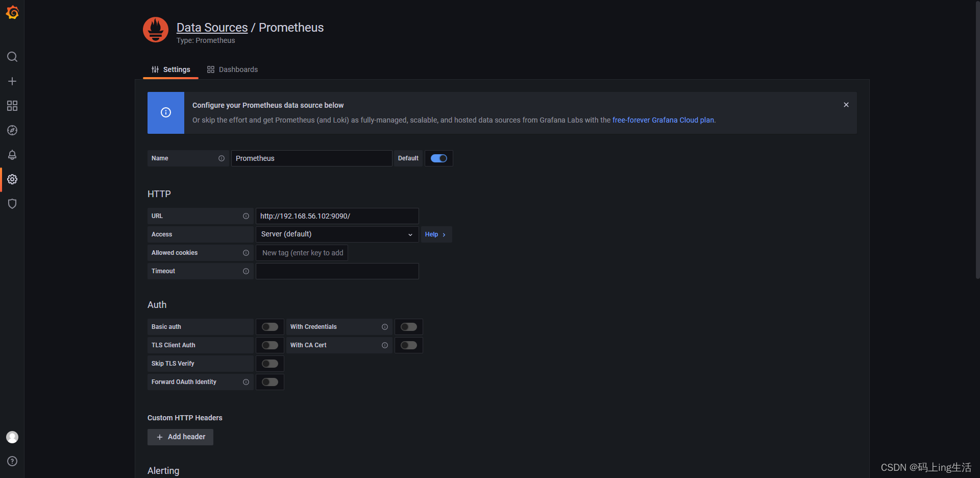Click the "Type: Prometheus" subtitle
The width and height of the screenshot is (980, 478).
tap(206, 40)
